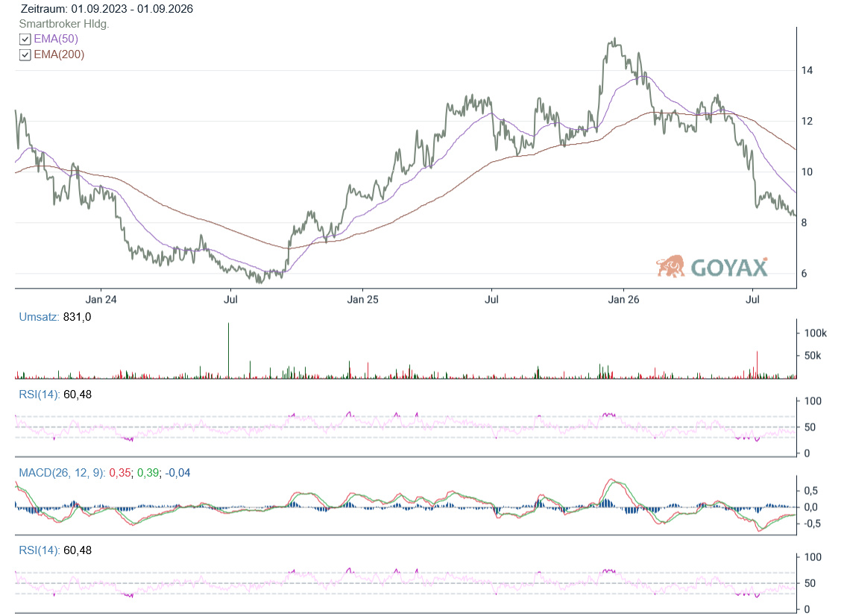Click the Jan 26 axis label
The image size is (850, 616).
[623, 299]
